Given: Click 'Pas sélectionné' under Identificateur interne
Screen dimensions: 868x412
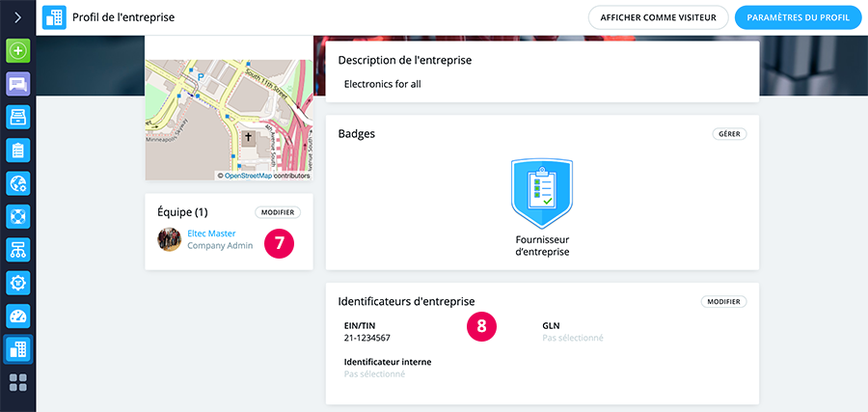Looking at the screenshot, I should (375, 374).
